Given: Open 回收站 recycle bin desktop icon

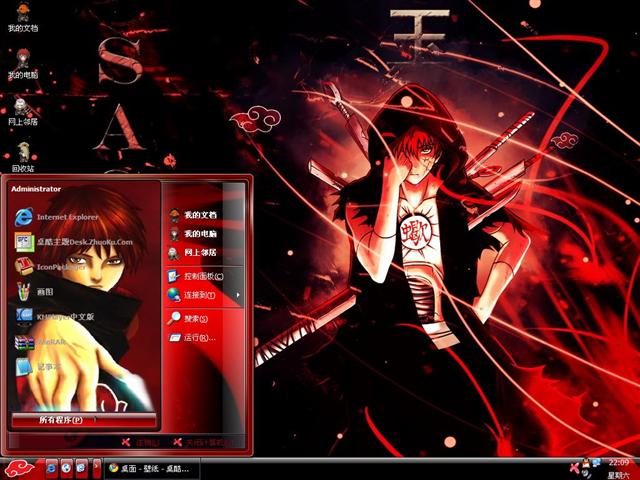Looking at the screenshot, I should [x=23, y=158].
